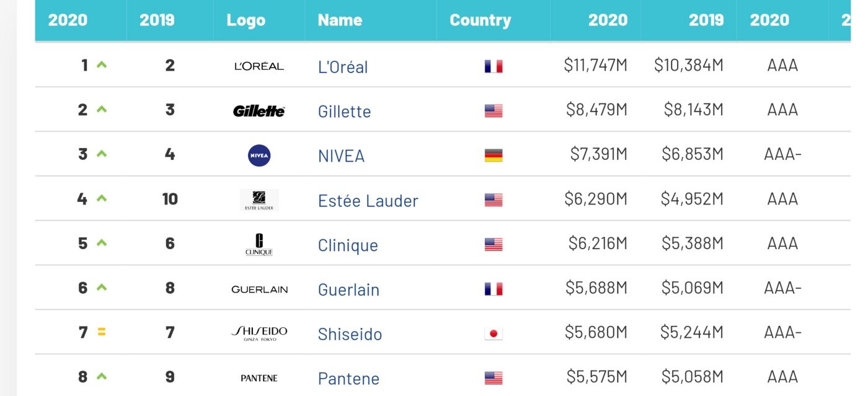Click the Logo column header
This screenshot has width=868, height=396.
pyautogui.click(x=246, y=20)
